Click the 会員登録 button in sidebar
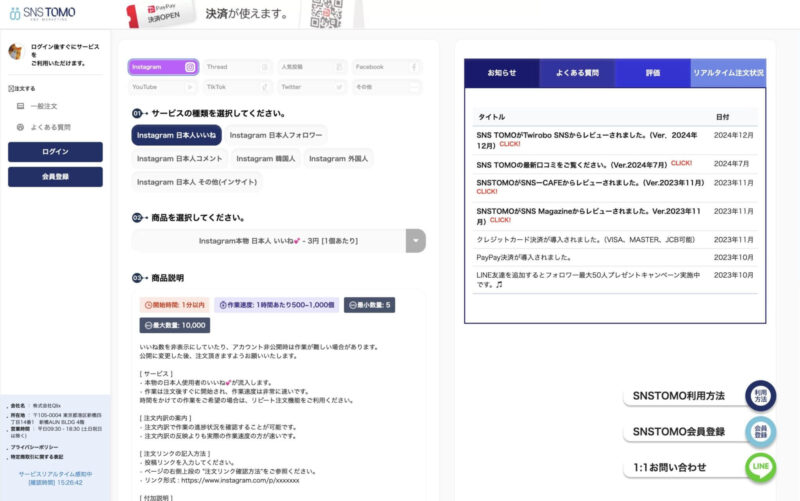Screen dimensions: 800x501 pyautogui.click(x=55, y=177)
